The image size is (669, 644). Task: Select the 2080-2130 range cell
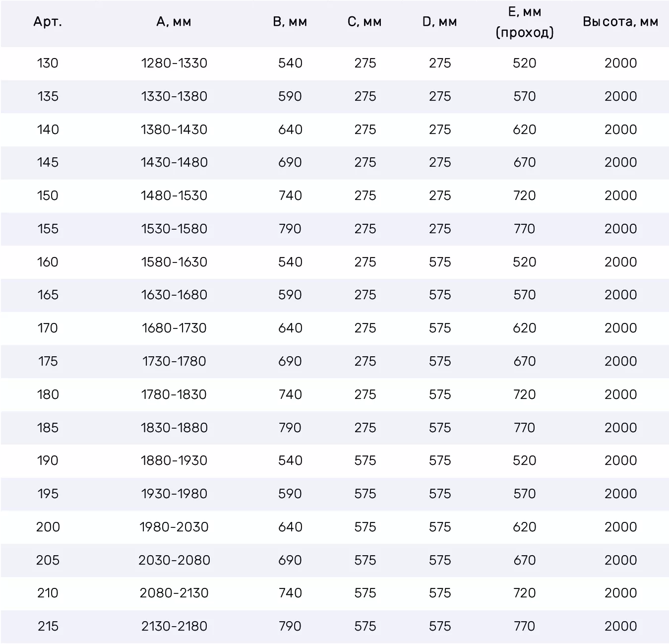tap(174, 593)
